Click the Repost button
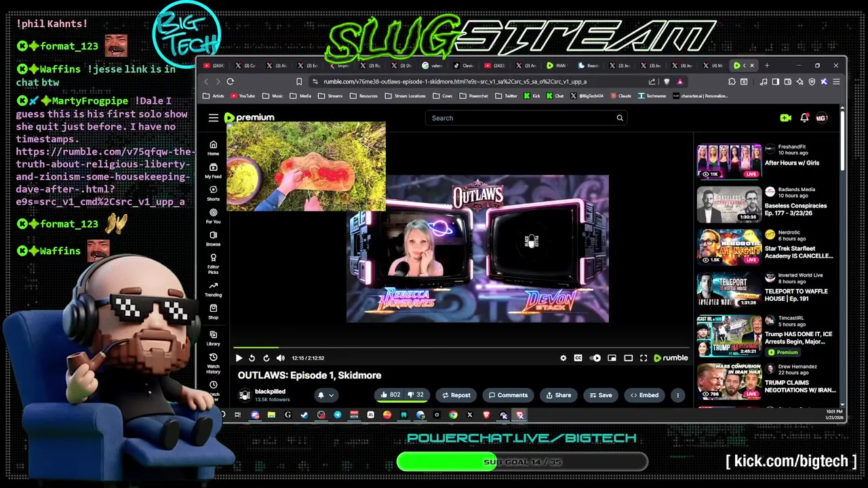The image size is (868, 488). (x=456, y=395)
